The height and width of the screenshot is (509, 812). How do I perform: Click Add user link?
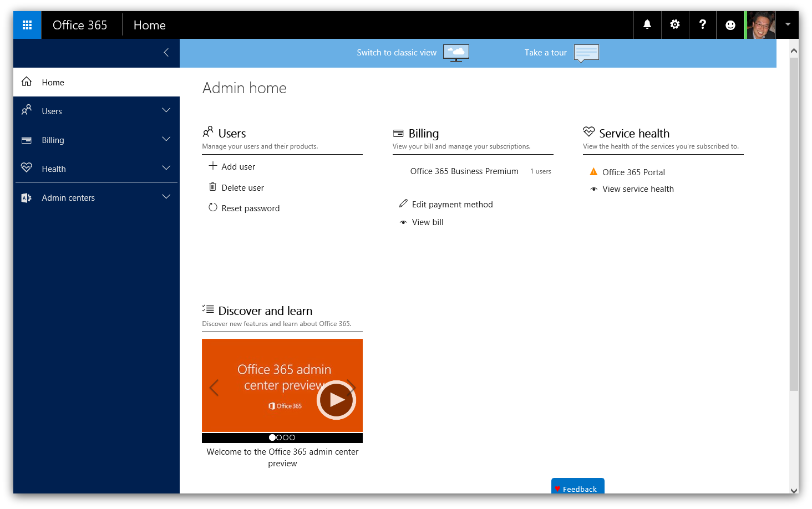click(238, 167)
